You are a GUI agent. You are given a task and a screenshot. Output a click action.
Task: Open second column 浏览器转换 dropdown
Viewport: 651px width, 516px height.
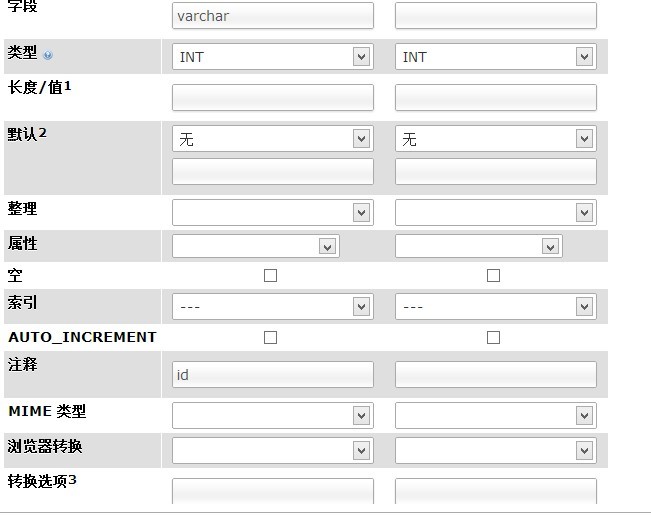tap(496, 450)
